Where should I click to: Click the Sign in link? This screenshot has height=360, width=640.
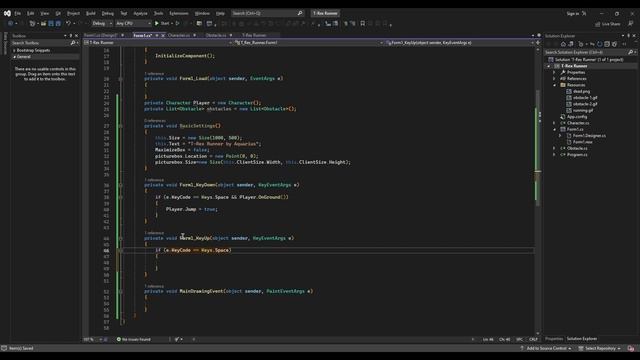[573, 14]
